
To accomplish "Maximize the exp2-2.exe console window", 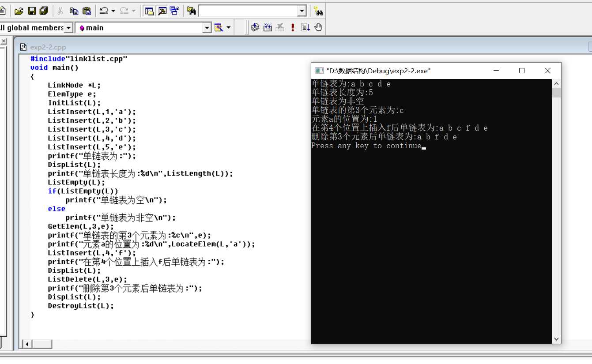I will coord(522,71).
